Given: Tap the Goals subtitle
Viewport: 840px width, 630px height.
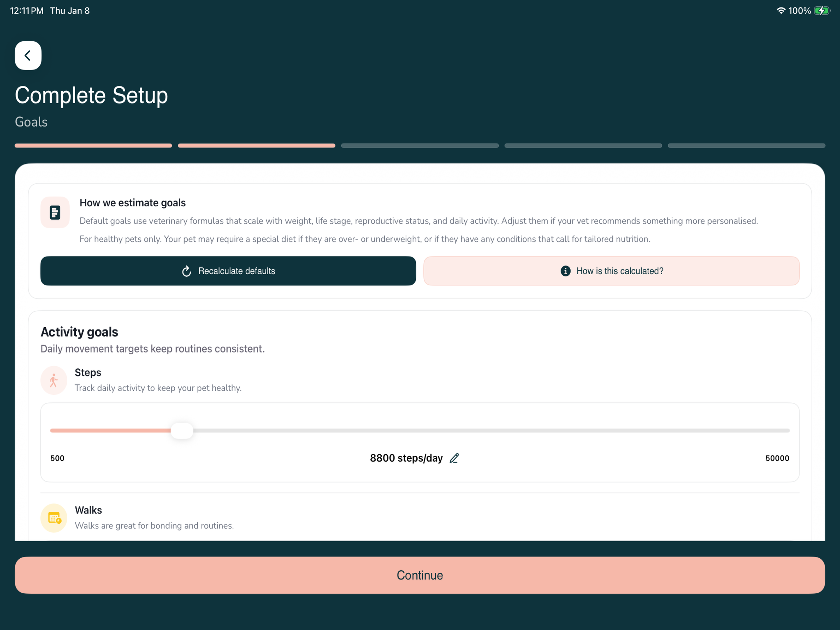Looking at the screenshot, I should pos(31,122).
